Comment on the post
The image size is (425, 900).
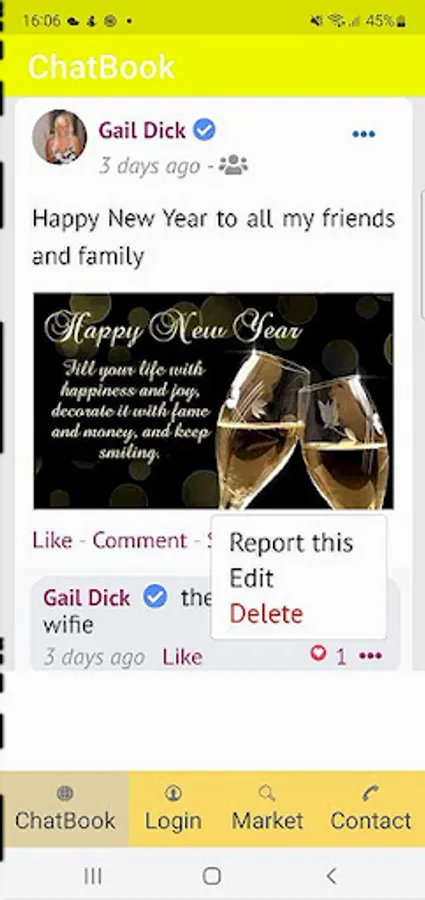[140, 540]
